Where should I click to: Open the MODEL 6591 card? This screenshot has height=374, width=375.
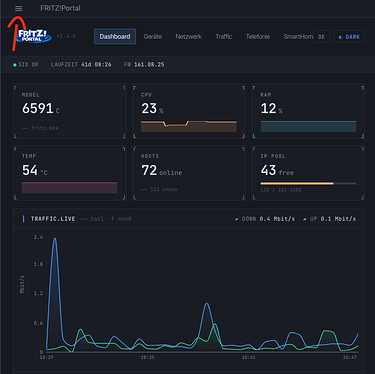pyautogui.click(x=70, y=111)
